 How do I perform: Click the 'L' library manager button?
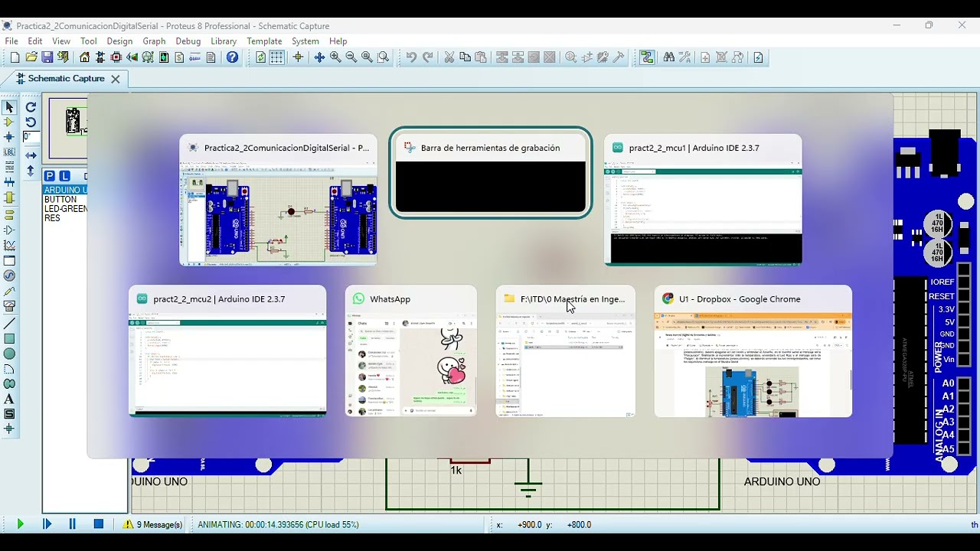point(65,176)
